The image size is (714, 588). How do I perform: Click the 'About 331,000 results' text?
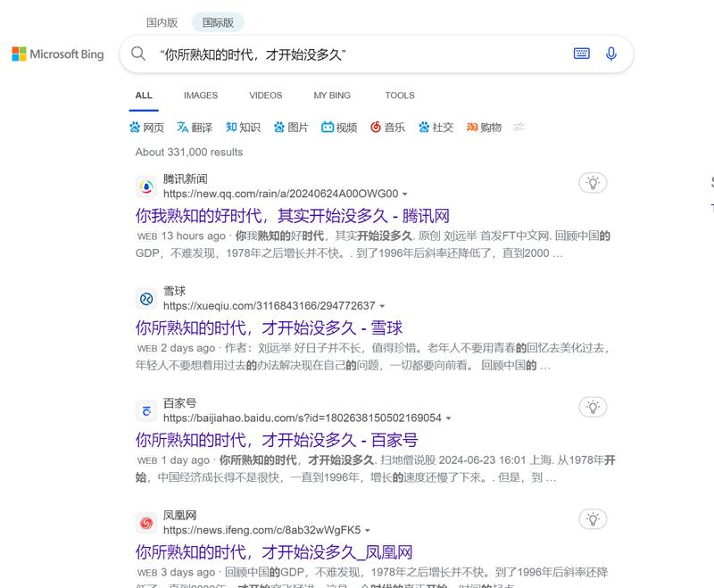click(189, 152)
